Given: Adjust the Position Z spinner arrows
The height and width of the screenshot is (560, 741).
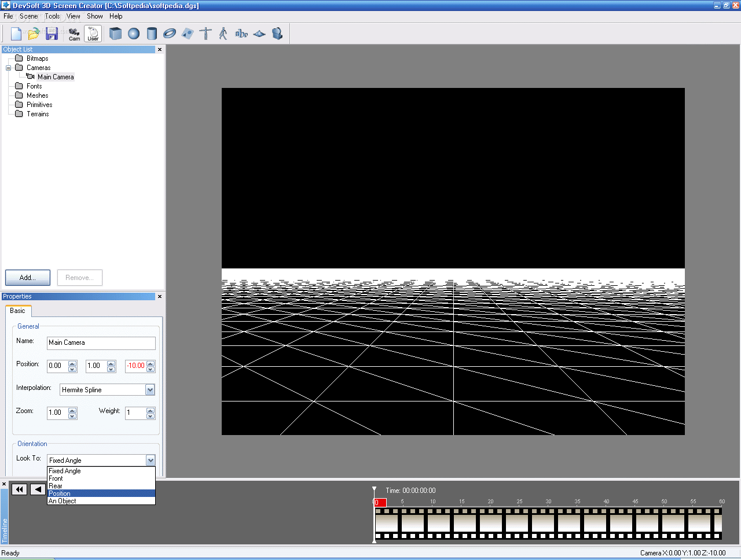Looking at the screenshot, I should pos(151,366).
